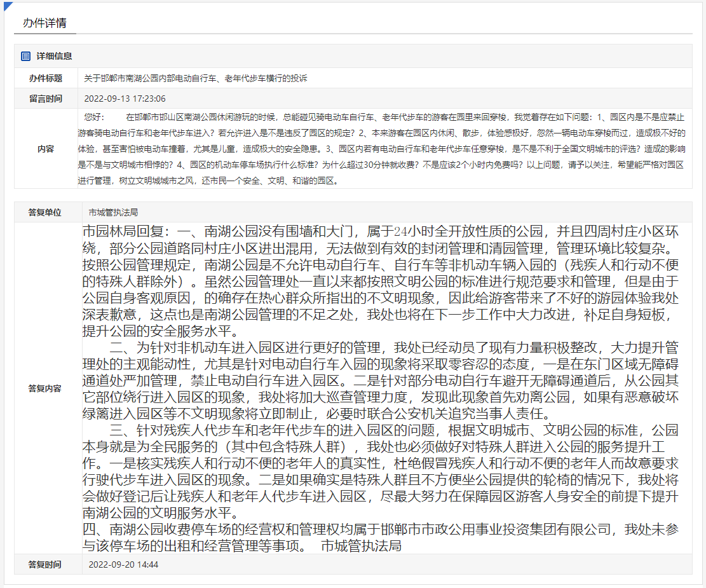Click the timestamp 2022-09-13 17:23:06
Screen dimensions: 706x588
[x=125, y=99]
